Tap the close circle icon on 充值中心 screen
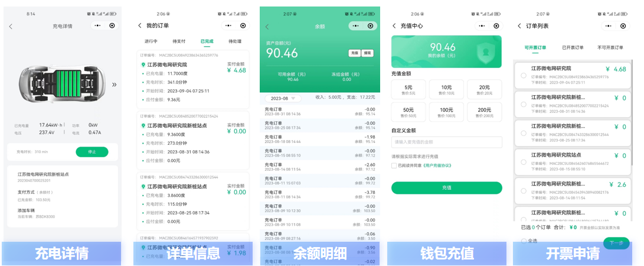 496,25
